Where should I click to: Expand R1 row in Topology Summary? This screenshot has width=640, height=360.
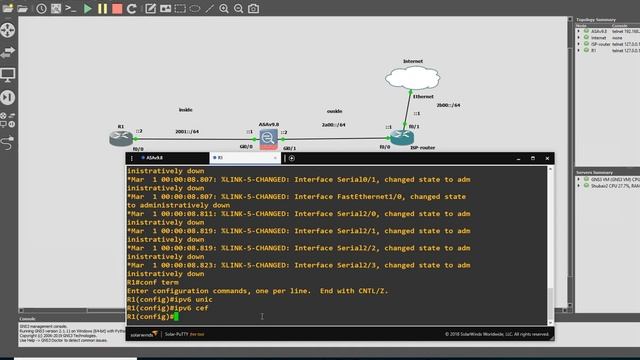point(579,50)
